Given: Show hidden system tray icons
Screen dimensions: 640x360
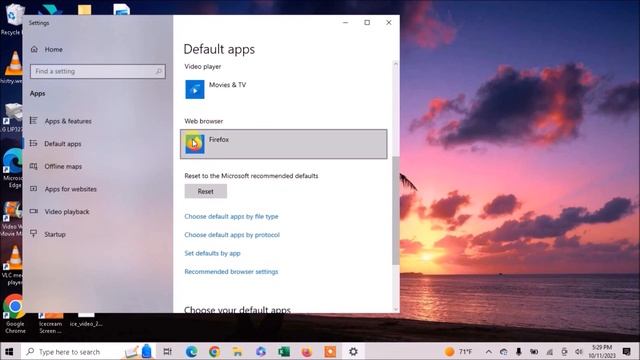Looking at the screenshot, I should coord(489,351).
